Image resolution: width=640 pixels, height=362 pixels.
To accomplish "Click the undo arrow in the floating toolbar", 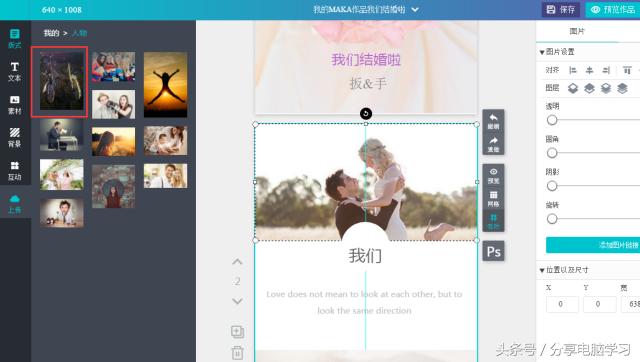I will 493,121.
